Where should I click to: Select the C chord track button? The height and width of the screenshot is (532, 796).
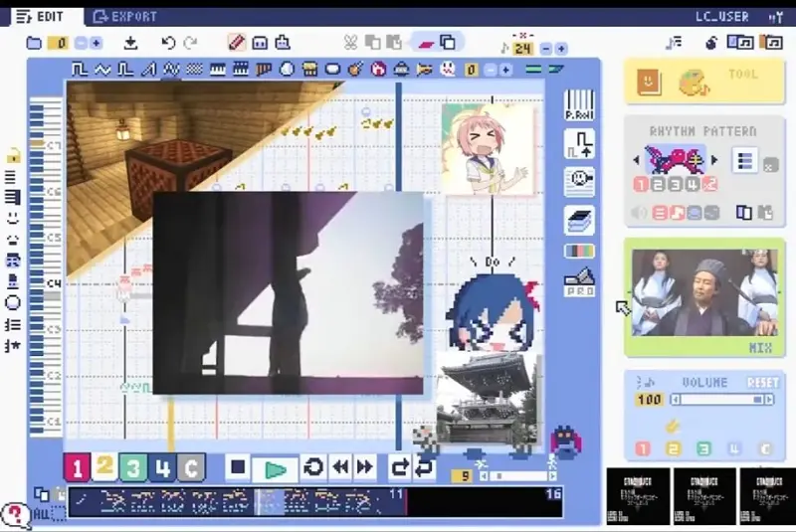191,467
